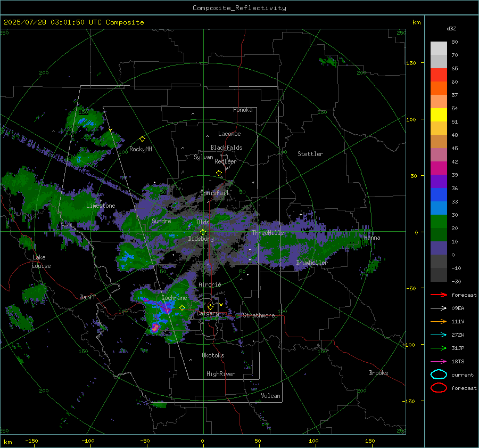
Task: Click the orange 111V arrow icon
Action: [439, 321]
